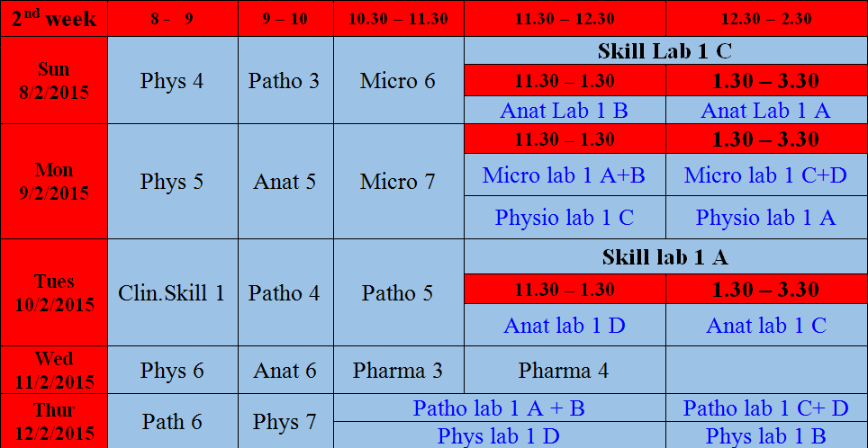Select the "Micro lab 1 C+D" entry
The height and width of the screenshot is (448, 868).
pos(765,175)
